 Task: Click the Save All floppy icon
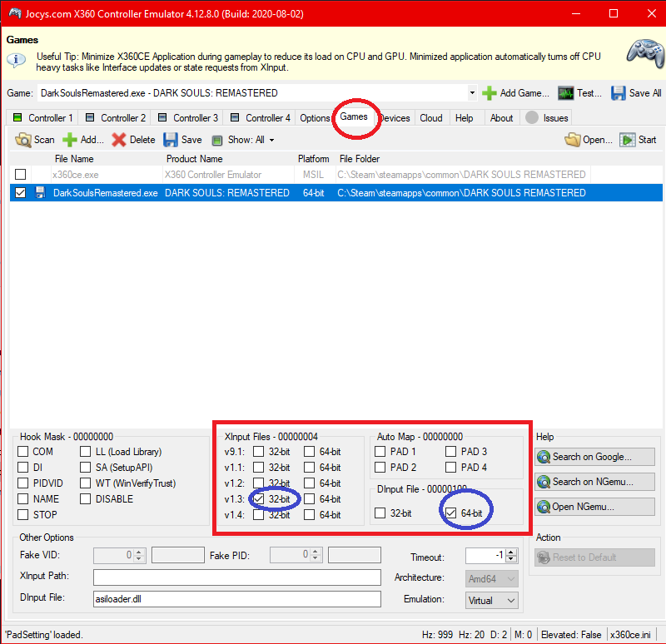[619, 93]
